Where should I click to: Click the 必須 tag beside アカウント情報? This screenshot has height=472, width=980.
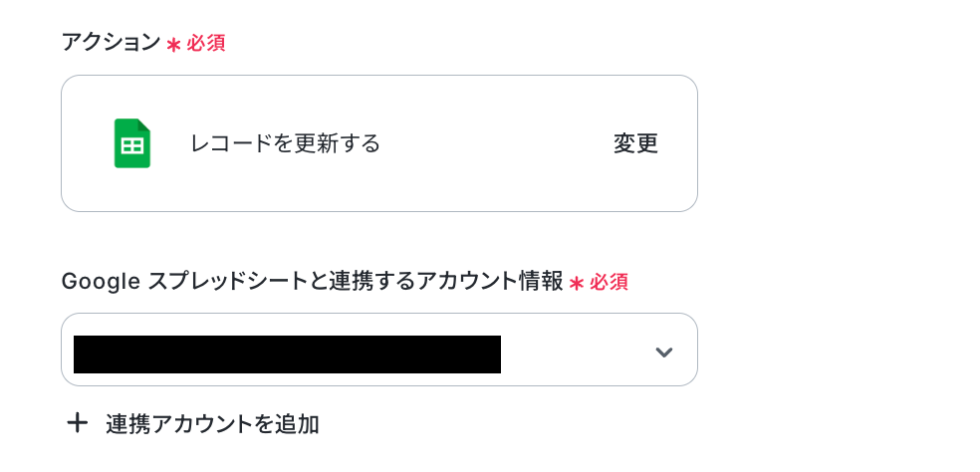click(x=609, y=283)
